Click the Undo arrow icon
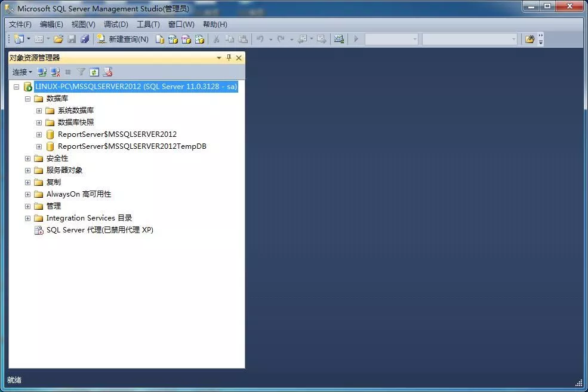588x392 pixels. pyautogui.click(x=260, y=39)
